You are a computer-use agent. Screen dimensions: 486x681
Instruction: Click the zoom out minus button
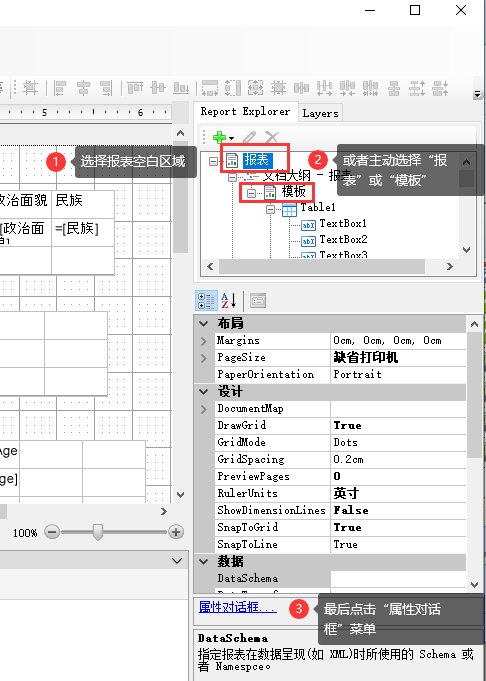[52, 532]
